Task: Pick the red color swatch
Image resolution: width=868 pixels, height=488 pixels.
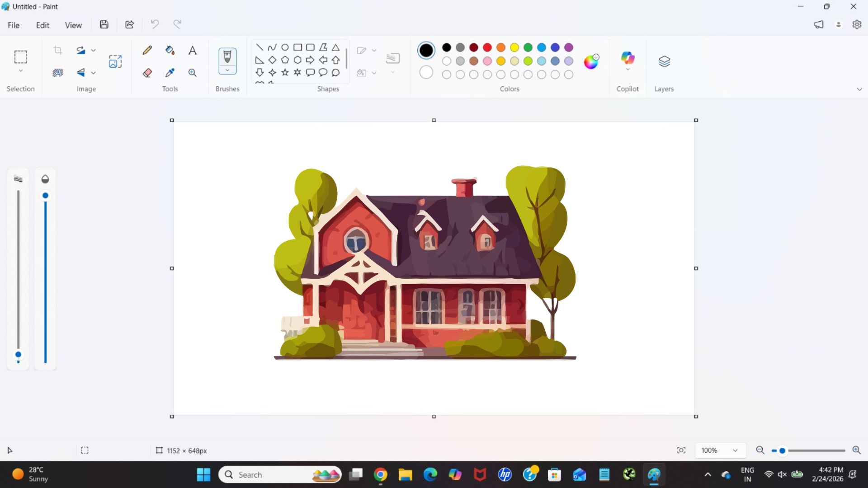Action: coord(487,47)
